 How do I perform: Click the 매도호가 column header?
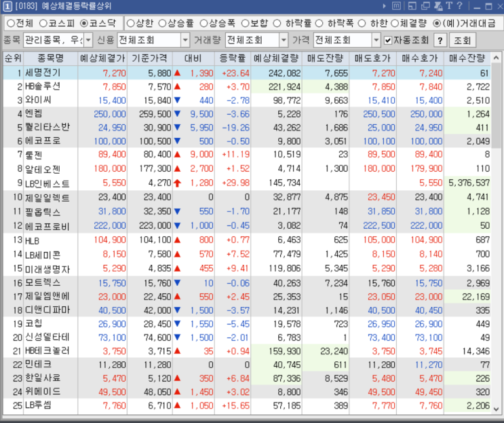coord(372,58)
